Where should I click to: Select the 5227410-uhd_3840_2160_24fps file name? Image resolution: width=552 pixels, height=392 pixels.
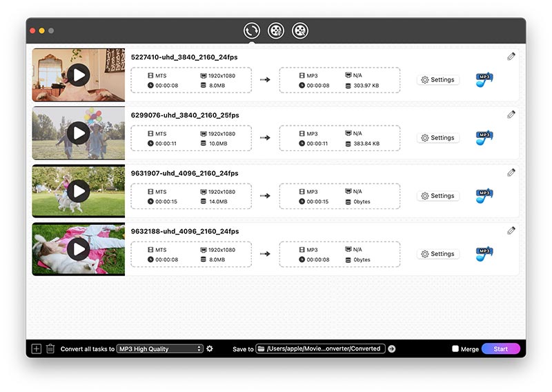[184, 57]
